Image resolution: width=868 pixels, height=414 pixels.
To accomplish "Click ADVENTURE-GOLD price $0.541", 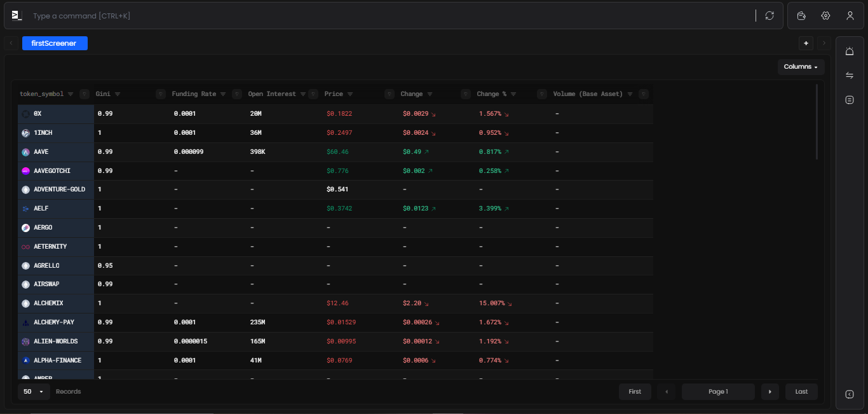I will click(337, 190).
